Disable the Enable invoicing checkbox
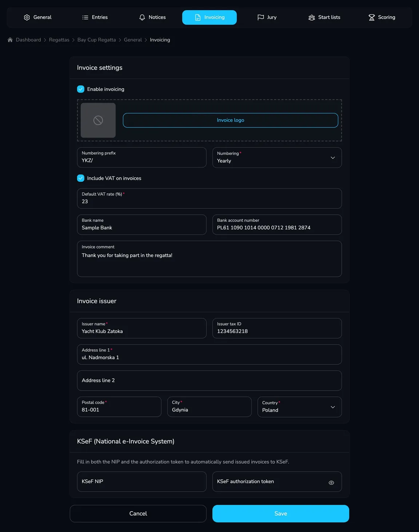The image size is (419, 532). (81, 89)
